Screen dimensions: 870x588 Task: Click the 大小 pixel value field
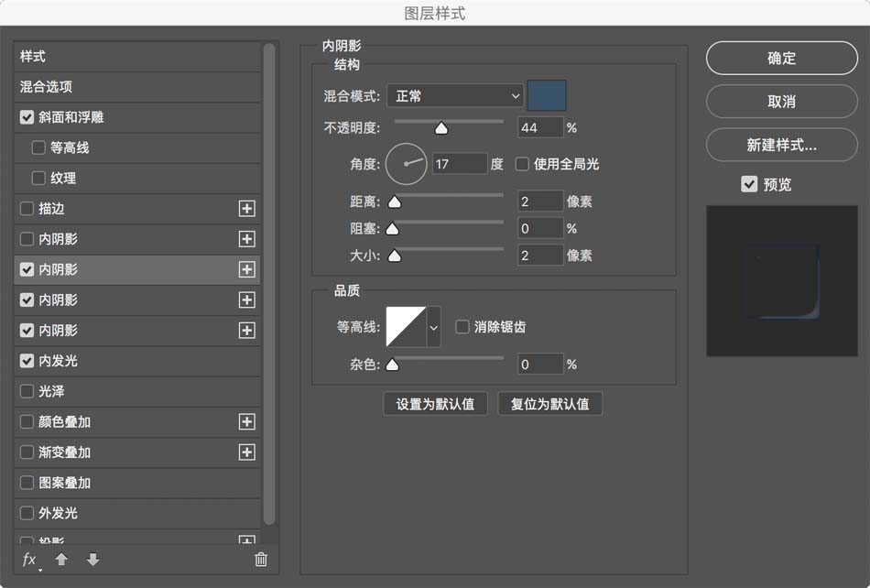click(x=540, y=256)
